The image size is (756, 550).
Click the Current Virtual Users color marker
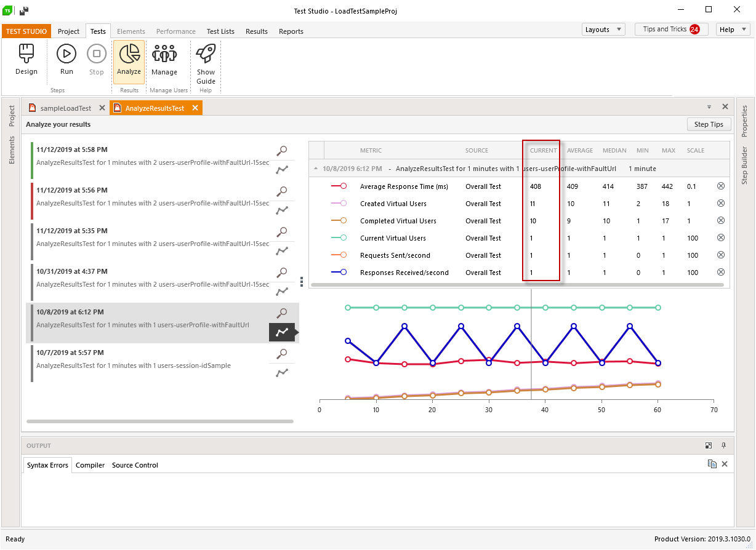click(x=339, y=237)
